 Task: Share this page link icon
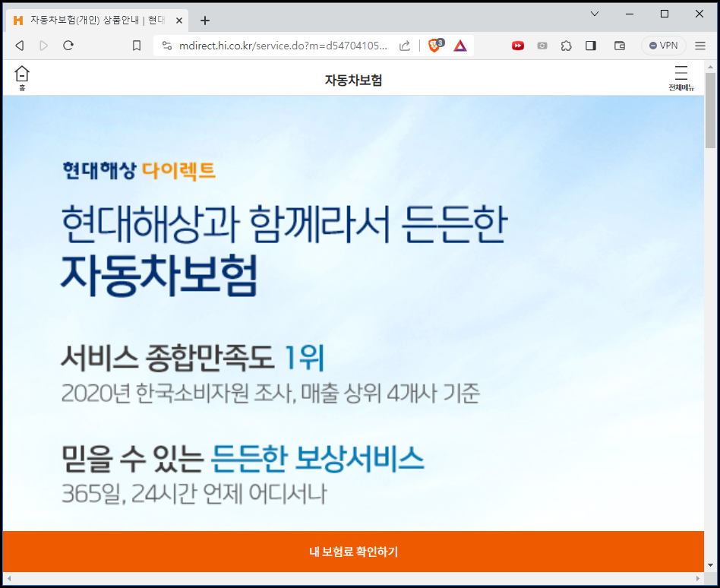(x=405, y=46)
